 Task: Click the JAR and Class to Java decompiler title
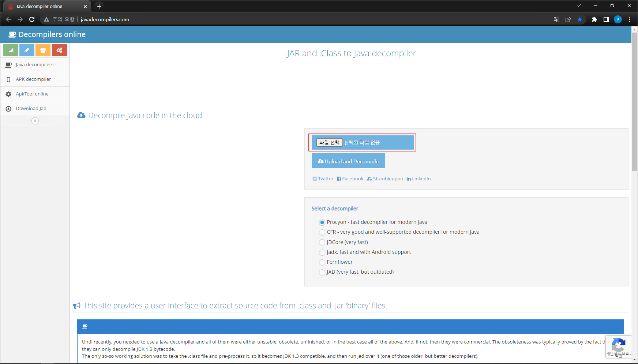point(350,53)
